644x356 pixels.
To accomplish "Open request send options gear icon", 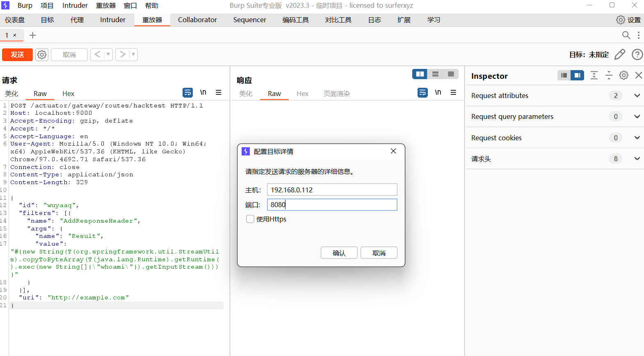I will (42, 55).
